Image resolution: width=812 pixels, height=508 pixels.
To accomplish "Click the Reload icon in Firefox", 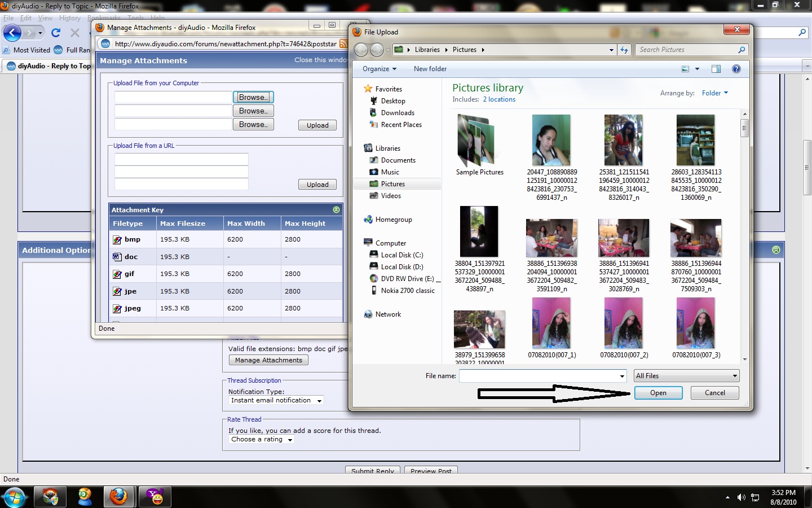I will pos(55,33).
